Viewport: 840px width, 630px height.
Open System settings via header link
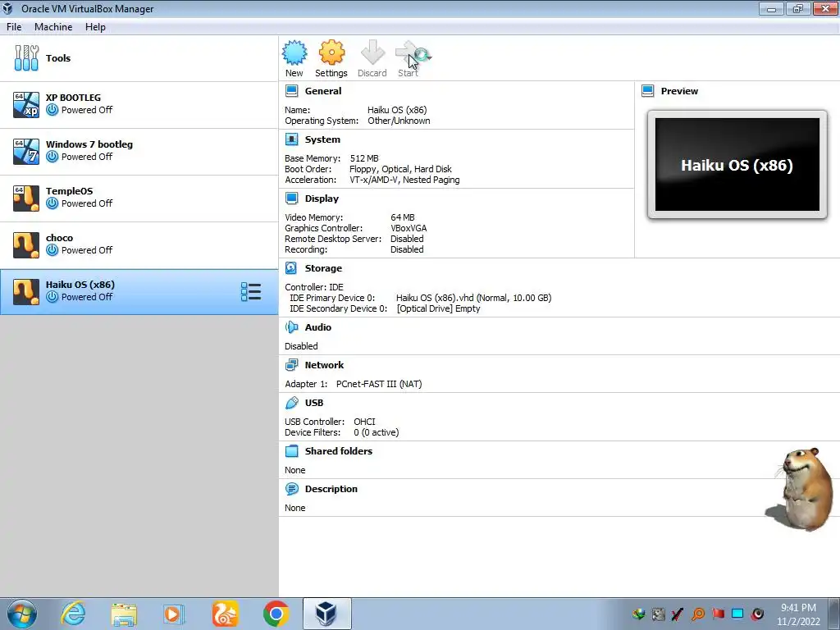[x=322, y=139]
